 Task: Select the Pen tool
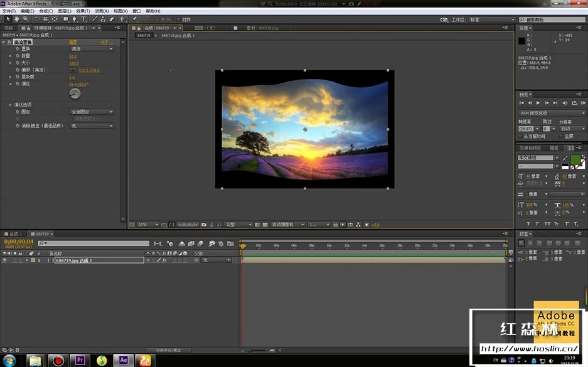click(75, 19)
